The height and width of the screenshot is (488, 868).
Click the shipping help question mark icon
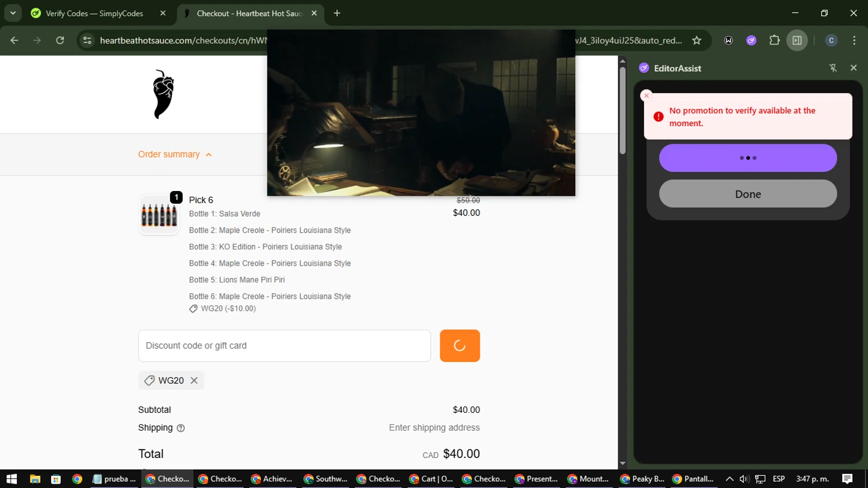(x=181, y=428)
